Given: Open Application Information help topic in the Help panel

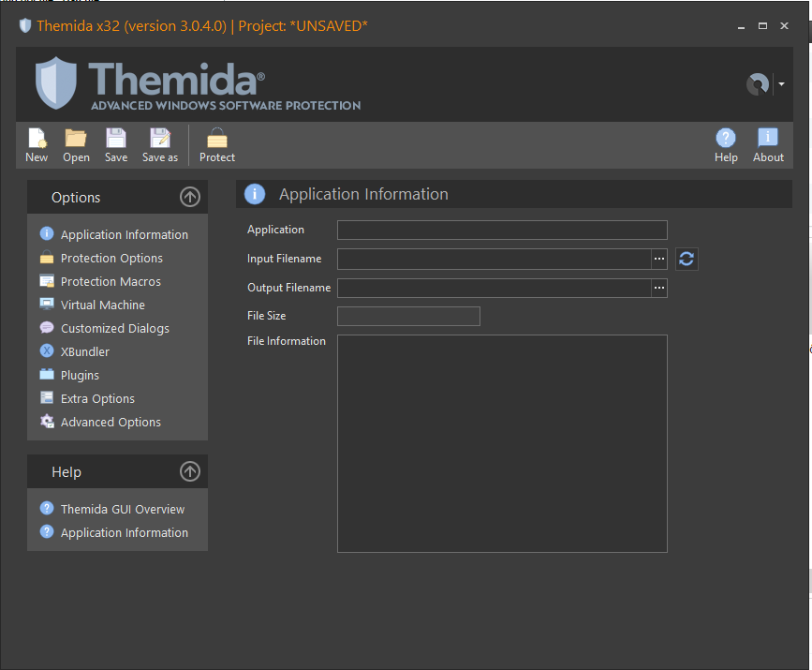Looking at the screenshot, I should pyautogui.click(x=125, y=532).
